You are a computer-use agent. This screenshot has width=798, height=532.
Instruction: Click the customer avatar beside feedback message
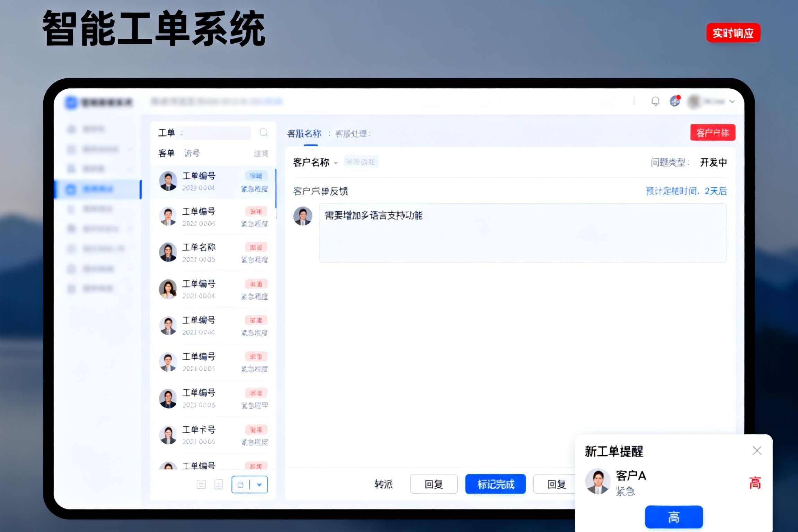point(303,216)
